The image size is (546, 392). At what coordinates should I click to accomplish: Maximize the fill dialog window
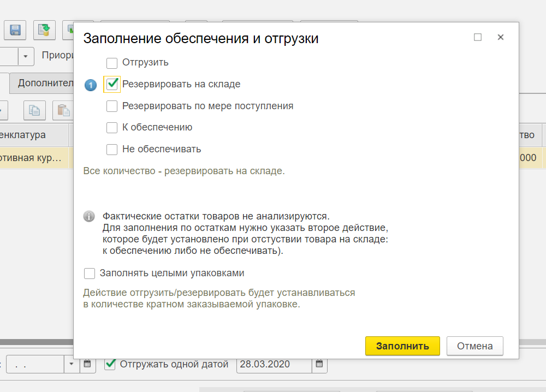(x=478, y=38)
